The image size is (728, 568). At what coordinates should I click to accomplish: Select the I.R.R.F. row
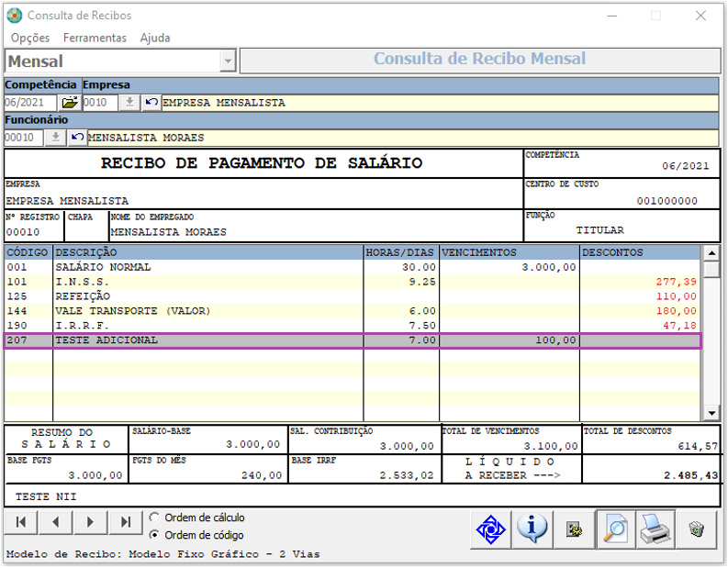tap(353, 326)
